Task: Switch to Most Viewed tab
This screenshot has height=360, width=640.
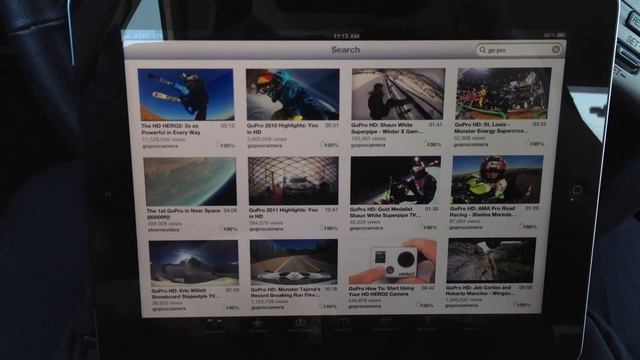Action: (300, 326)
